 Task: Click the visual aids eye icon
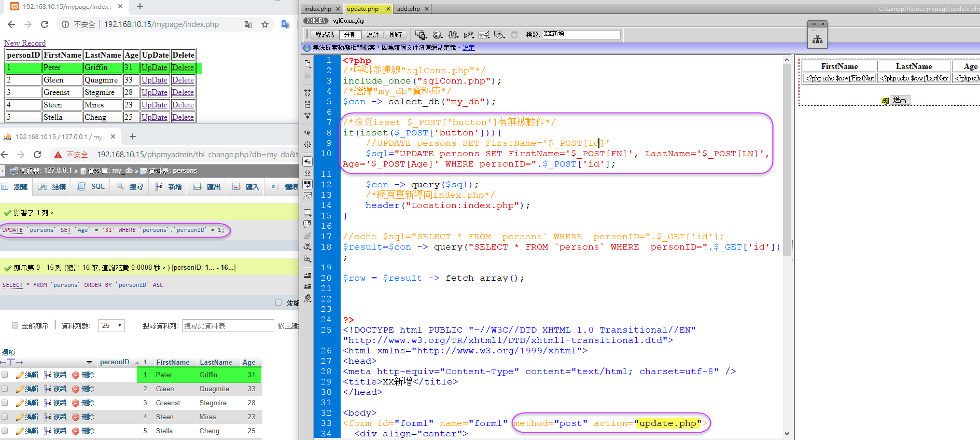[499, 35]
